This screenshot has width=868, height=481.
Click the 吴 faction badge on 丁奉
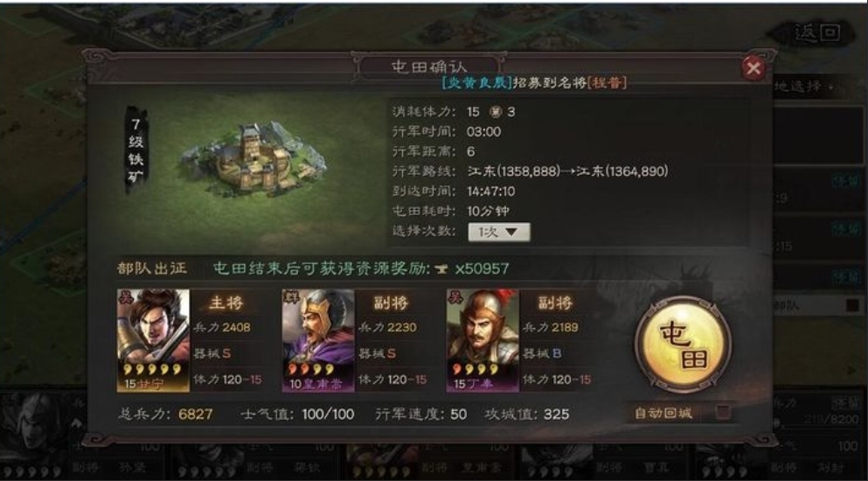click(x=454, y=296)
